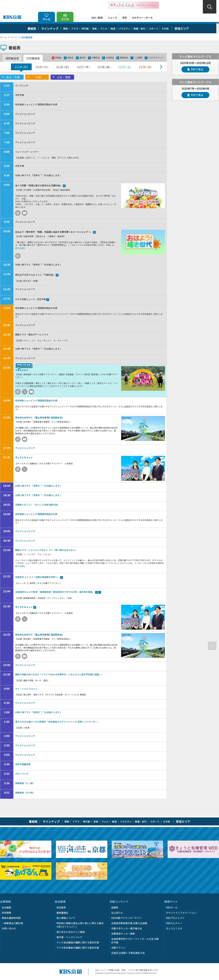Jump to あさ・午前 time section

point(12,77)
